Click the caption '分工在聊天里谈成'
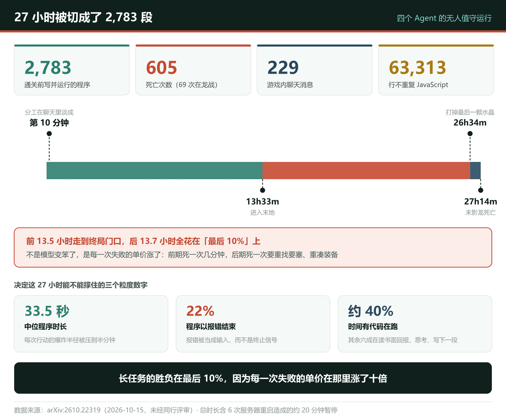Image resolution: width=506 pixels, height=420 pixels. click(49, 112)
